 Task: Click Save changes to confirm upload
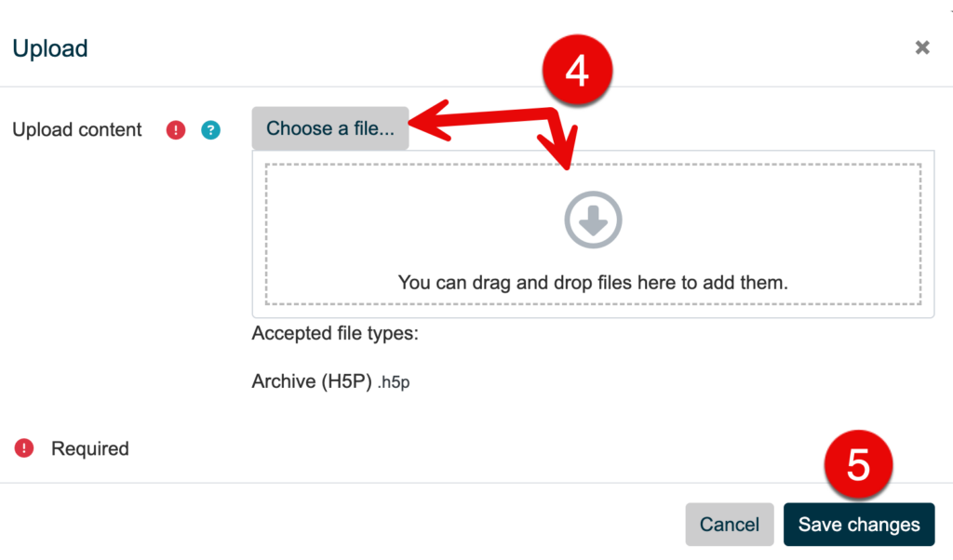[859, 525]
